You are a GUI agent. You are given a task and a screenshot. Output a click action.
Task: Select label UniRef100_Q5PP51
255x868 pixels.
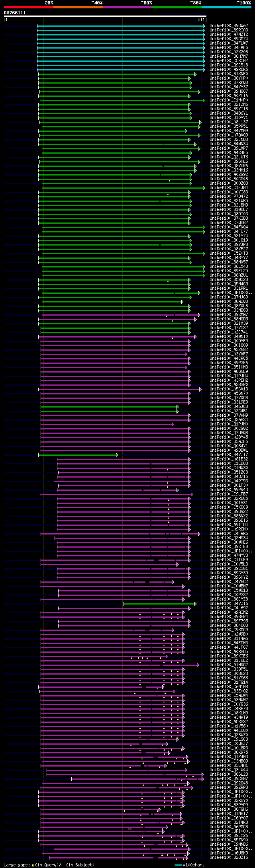click(229, 126)
